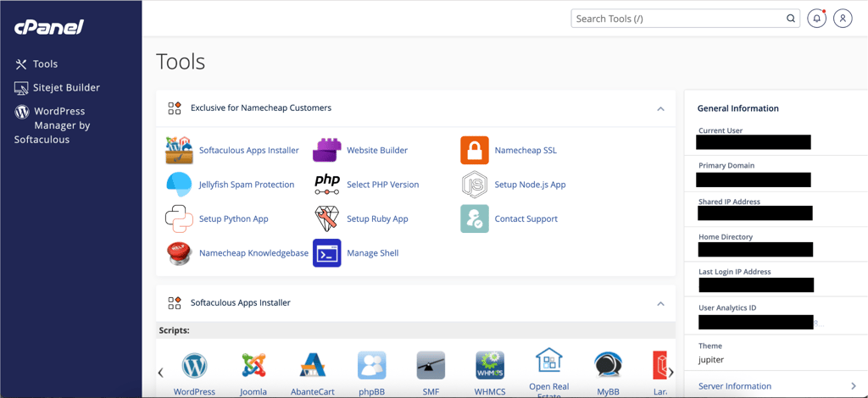Click the General Information heading

pos(738,108)
